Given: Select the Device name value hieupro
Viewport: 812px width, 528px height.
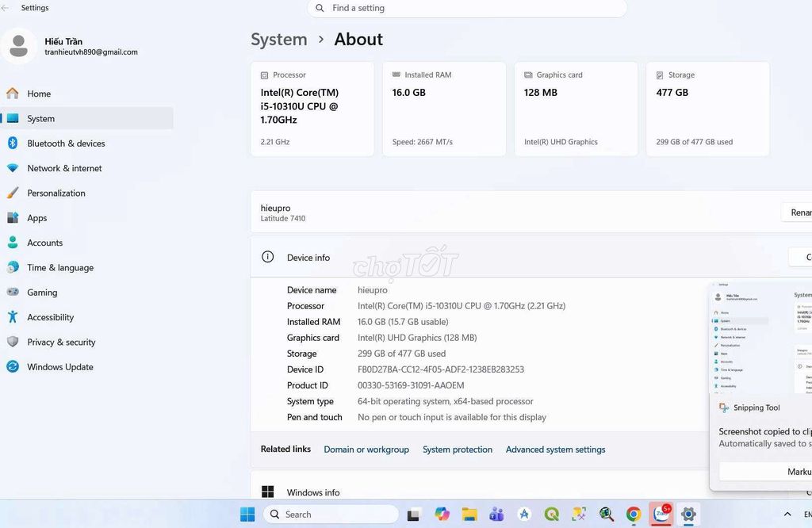Looking at the screenshot, I should pos(373,290).
